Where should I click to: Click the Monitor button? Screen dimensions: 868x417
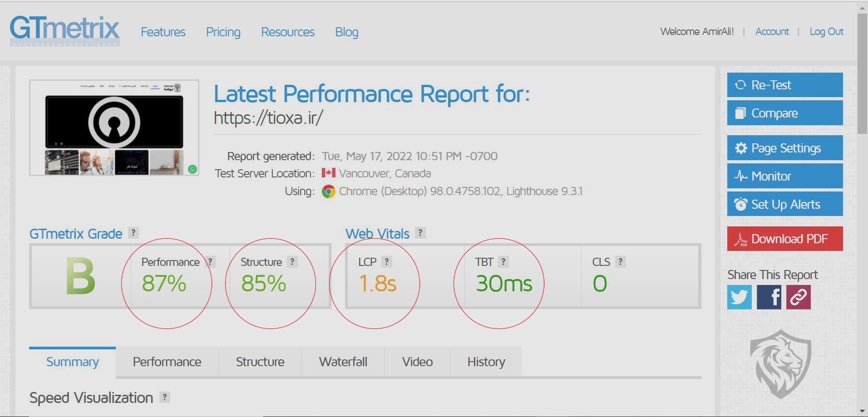click(785, 176)
